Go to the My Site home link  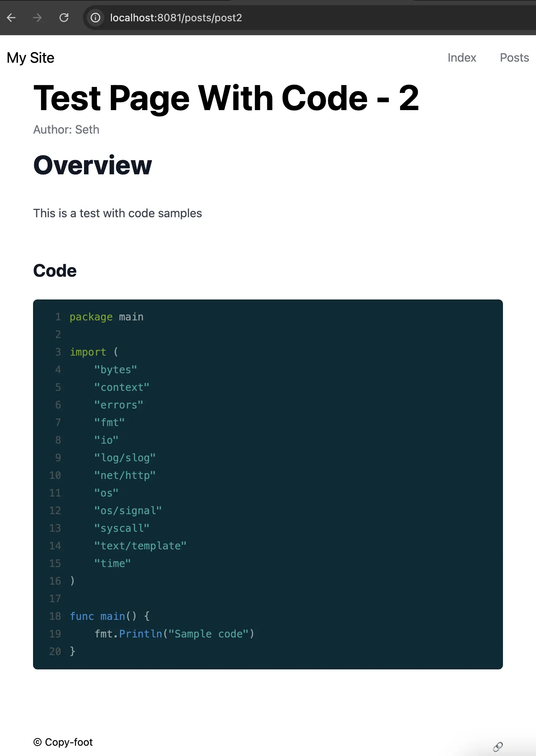pos(30,58)
